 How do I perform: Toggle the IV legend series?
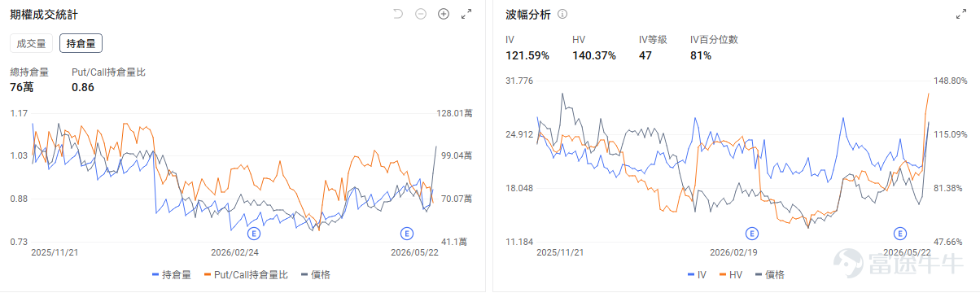pos(698,275)
